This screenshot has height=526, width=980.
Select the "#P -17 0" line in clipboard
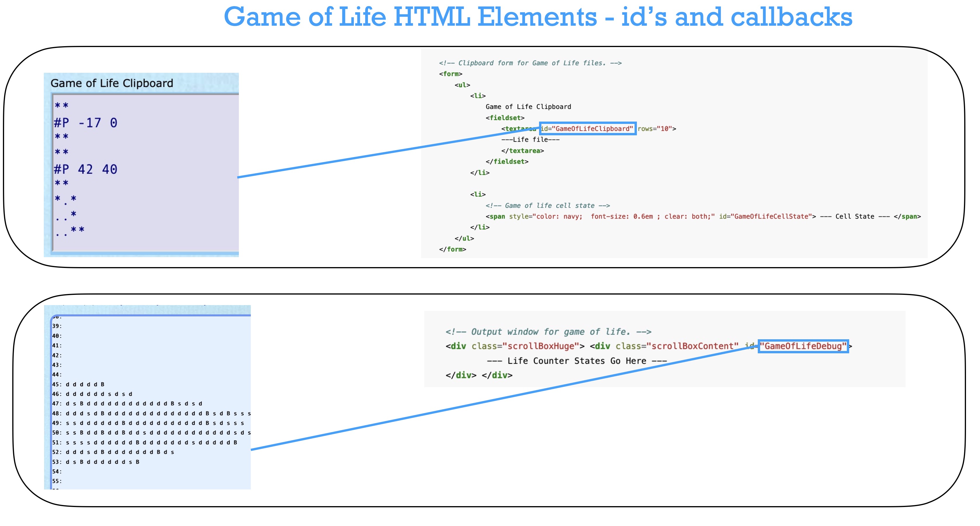86,123
